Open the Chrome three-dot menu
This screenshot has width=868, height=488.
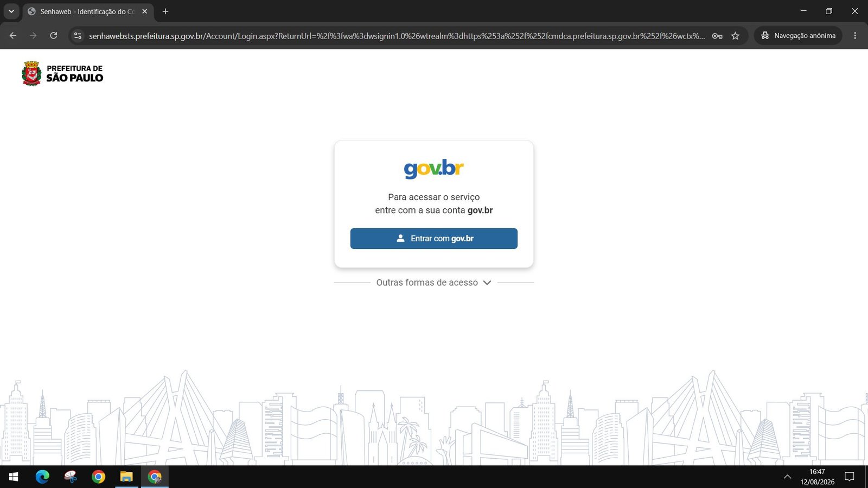tap(855, 36)
